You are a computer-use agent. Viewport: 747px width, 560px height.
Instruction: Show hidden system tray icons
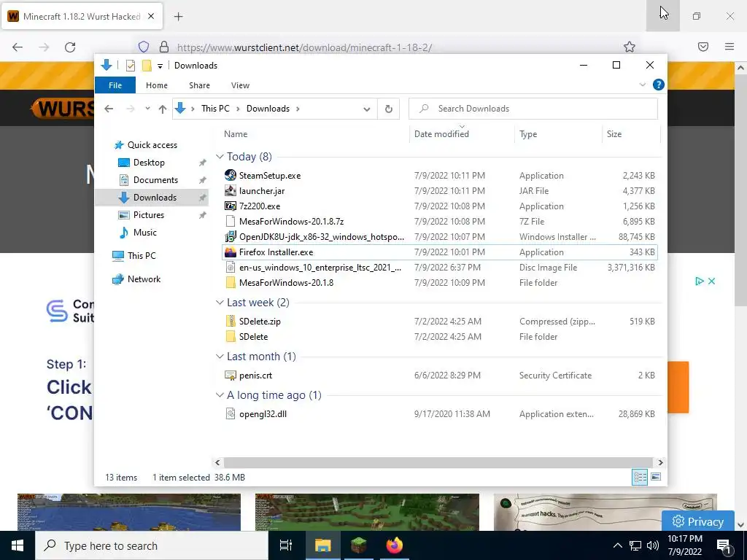[617, 545]
